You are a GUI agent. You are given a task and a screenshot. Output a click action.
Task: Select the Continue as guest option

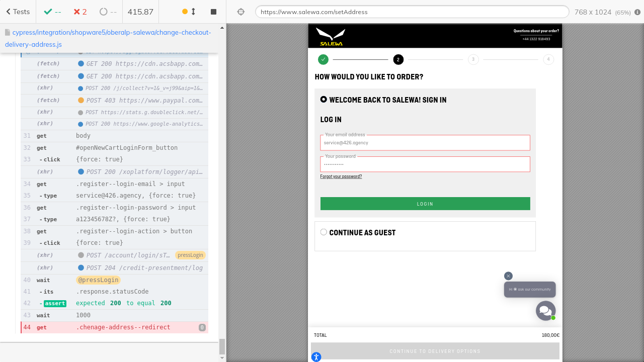[x=324, y=232]
